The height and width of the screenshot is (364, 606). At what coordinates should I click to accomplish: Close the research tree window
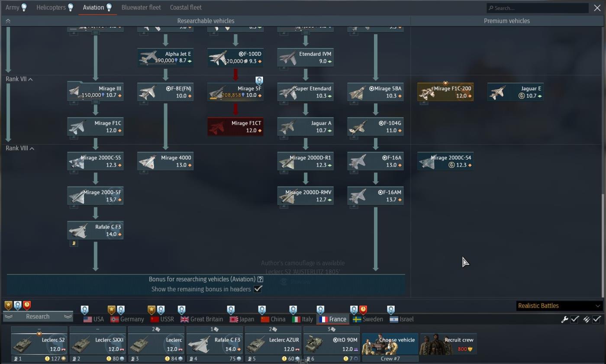coord(597,7)
